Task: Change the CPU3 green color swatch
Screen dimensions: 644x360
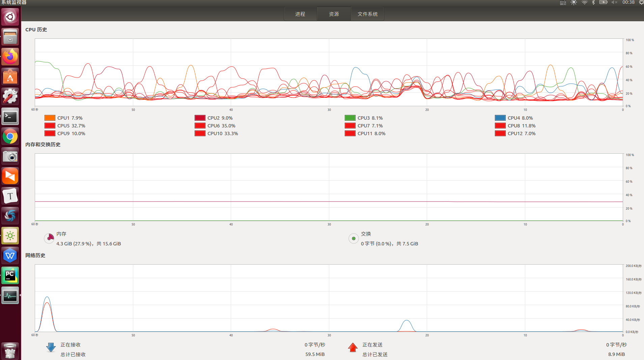Action: [350, 118]
